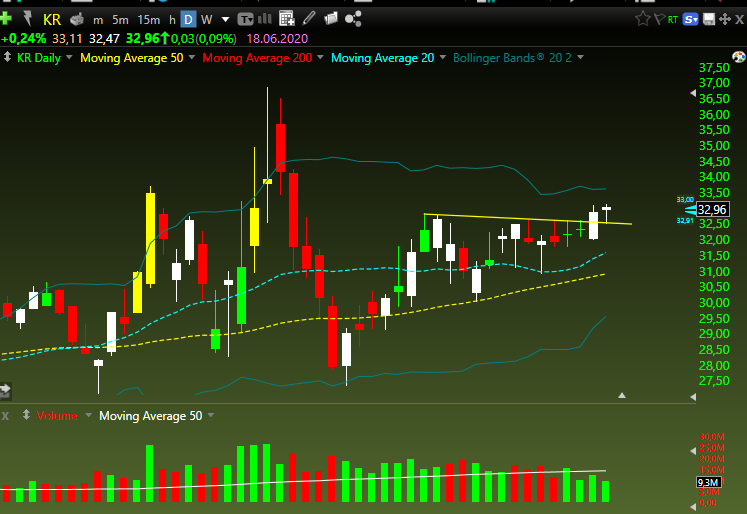The image size is (747, 514).
Task: Expand the timeframe dropdown arrow after W
Action: tap(225, 20)
